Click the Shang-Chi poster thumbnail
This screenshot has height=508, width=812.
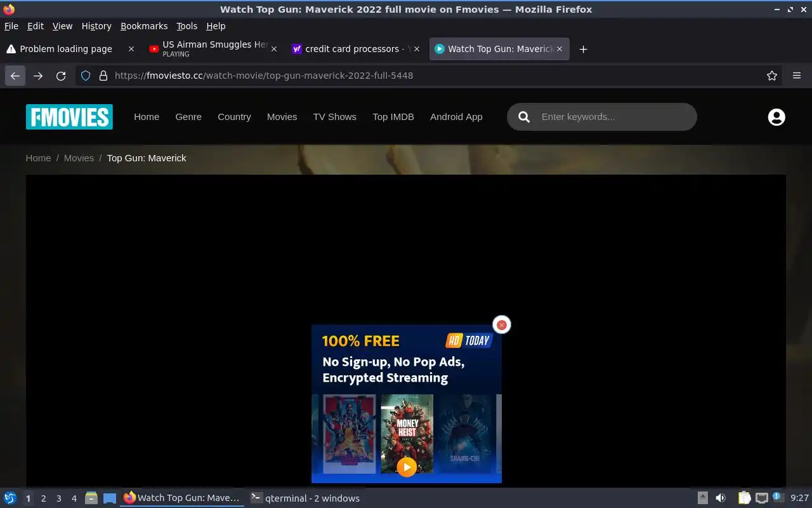click(x=464, y=434)
